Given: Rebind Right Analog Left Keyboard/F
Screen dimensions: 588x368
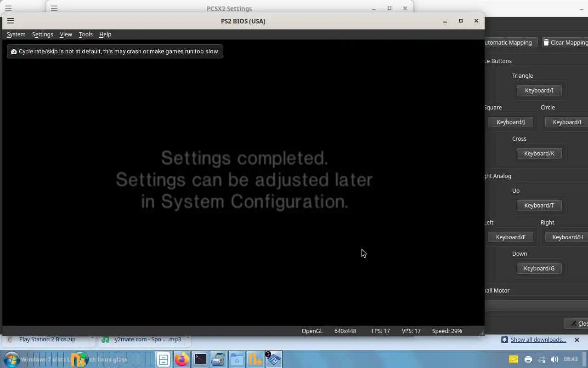Looking at the screenshot, I should tap(510, 237).
